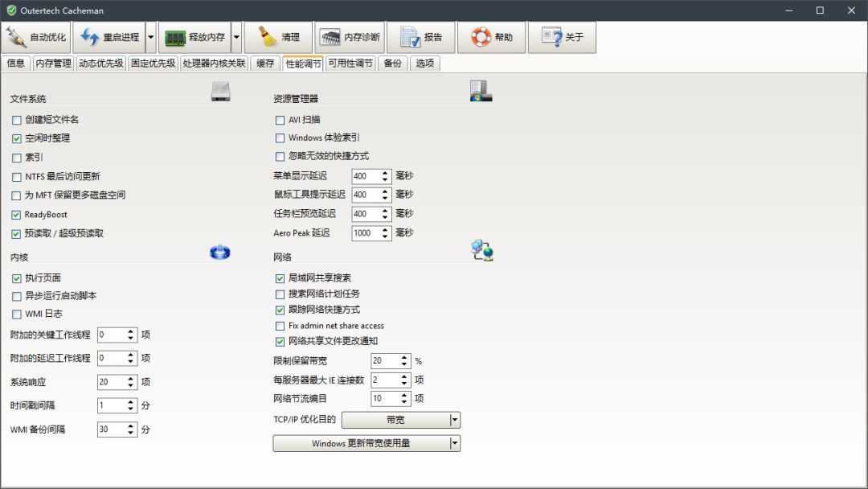Toggle the 局域网共享搜索 checkbox
The height and width of the screenshot is (489, 868).
tap(280, 278)
